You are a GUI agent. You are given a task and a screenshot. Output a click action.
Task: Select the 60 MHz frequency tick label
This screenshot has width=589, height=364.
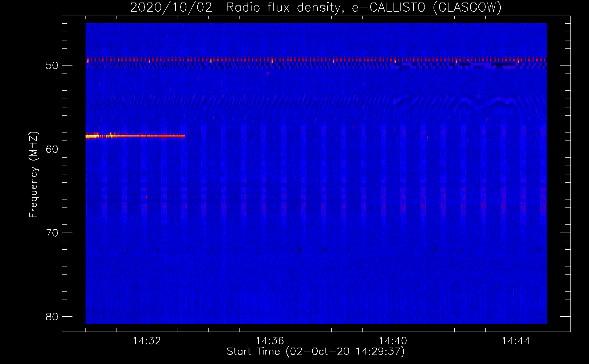[x=52, y=149]
